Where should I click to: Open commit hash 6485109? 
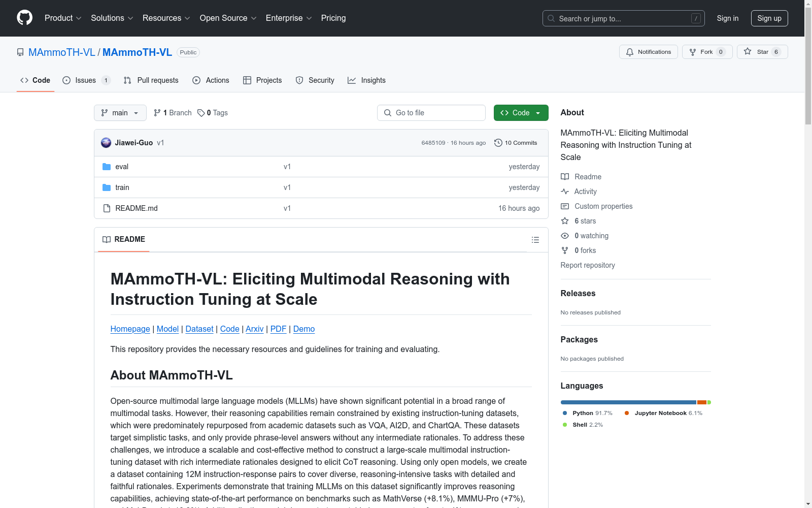(433, 143)
